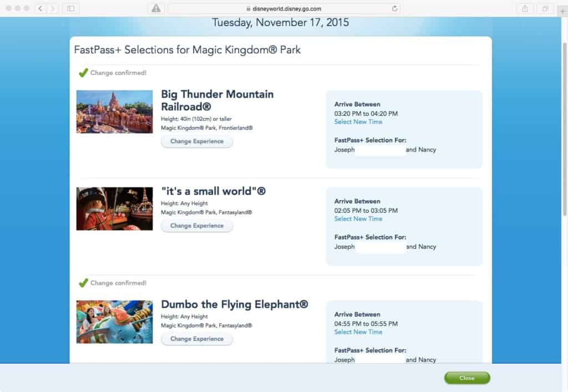This screenshot has height=392, width=568.
Task: Reload the page with the refresh icon
Action: click(394, 8)
